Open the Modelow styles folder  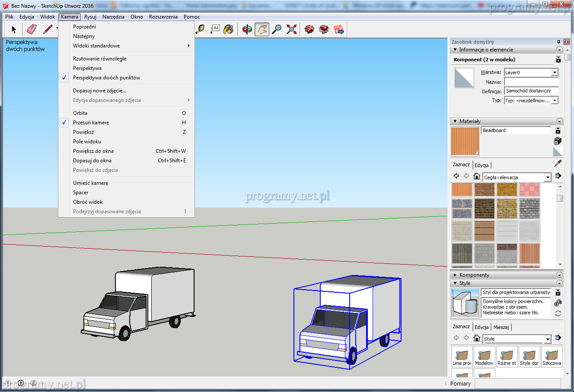pos(484,357)
